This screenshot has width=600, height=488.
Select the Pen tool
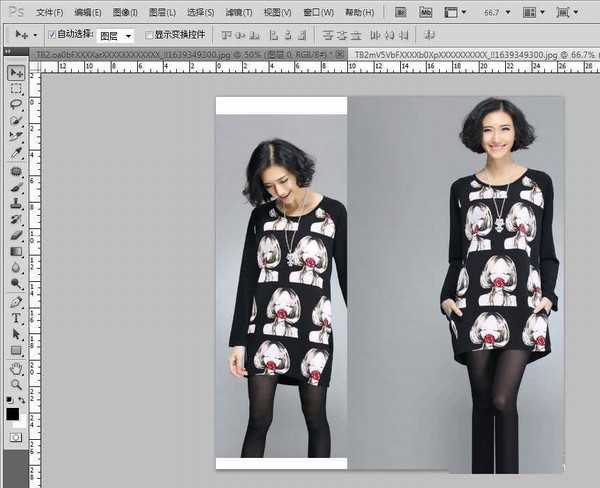17,301
